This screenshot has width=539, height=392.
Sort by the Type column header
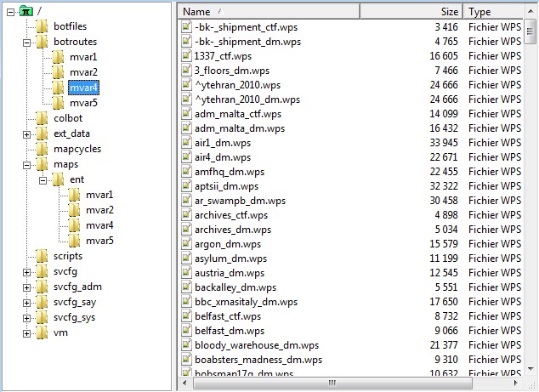coord(493,12)
